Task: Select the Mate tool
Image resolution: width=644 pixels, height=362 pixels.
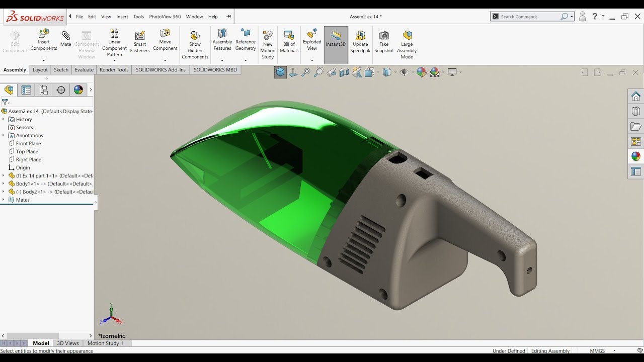Action: (x=66, y=38)
